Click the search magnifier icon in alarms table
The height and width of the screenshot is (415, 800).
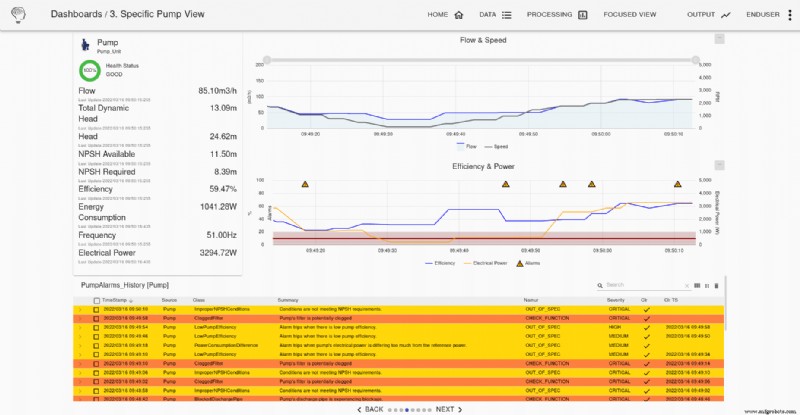[600, 285]
